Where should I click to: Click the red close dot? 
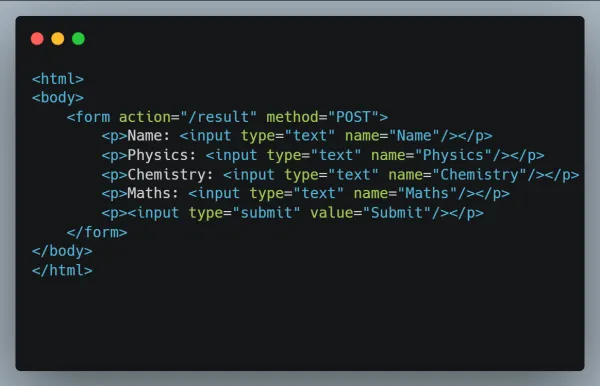pyautogui.click(x=37, y=39)
